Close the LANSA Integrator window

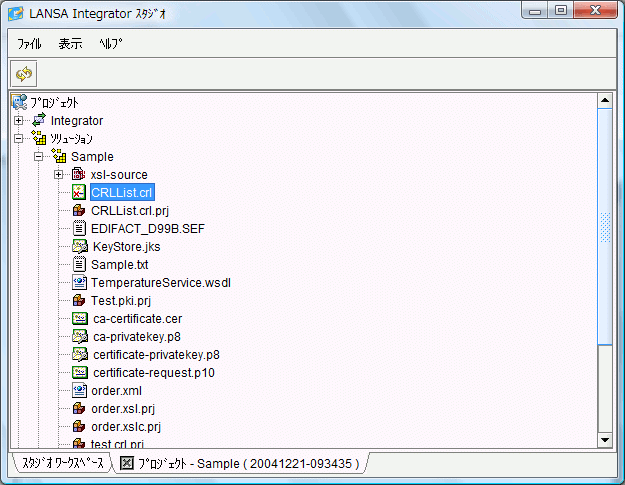click(x=595, y=11)
